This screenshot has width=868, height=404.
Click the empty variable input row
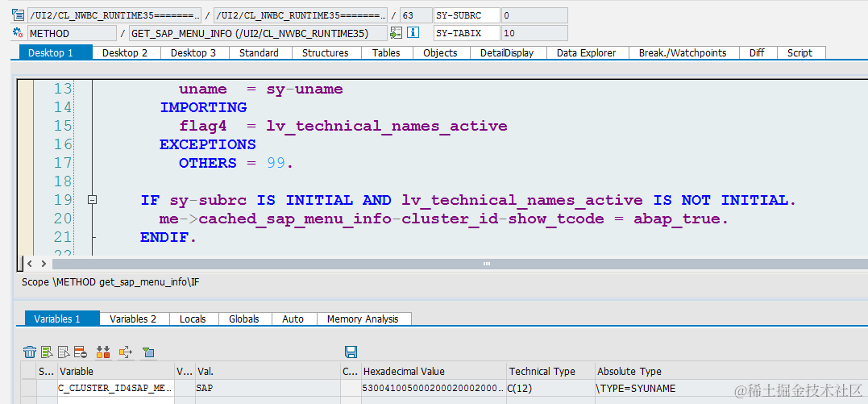(116, 400)
